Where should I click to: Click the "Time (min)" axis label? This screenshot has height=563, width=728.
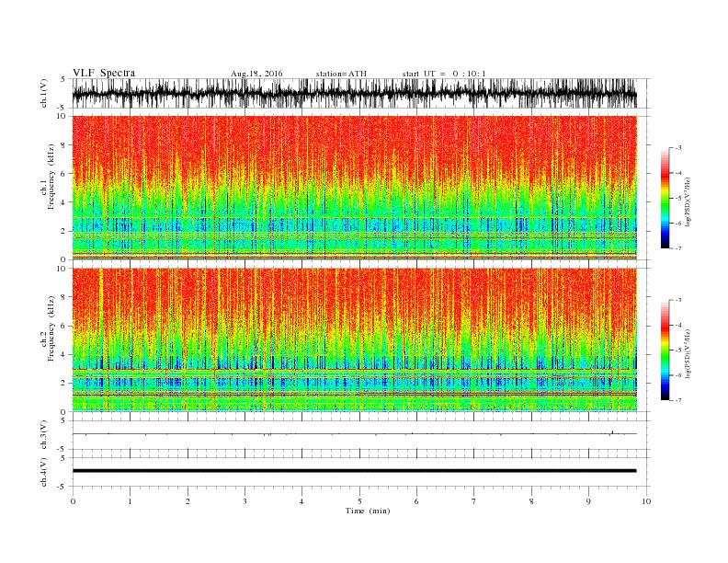[x=368, y=511]
